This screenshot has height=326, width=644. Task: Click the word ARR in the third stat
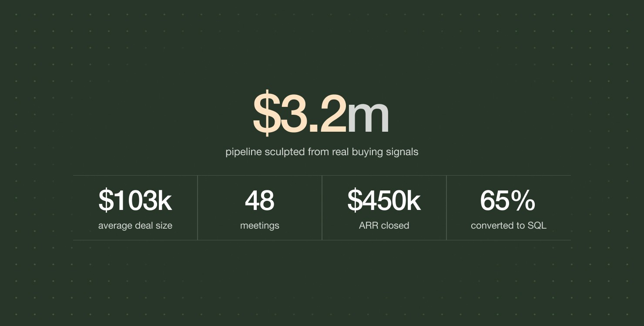368,226
